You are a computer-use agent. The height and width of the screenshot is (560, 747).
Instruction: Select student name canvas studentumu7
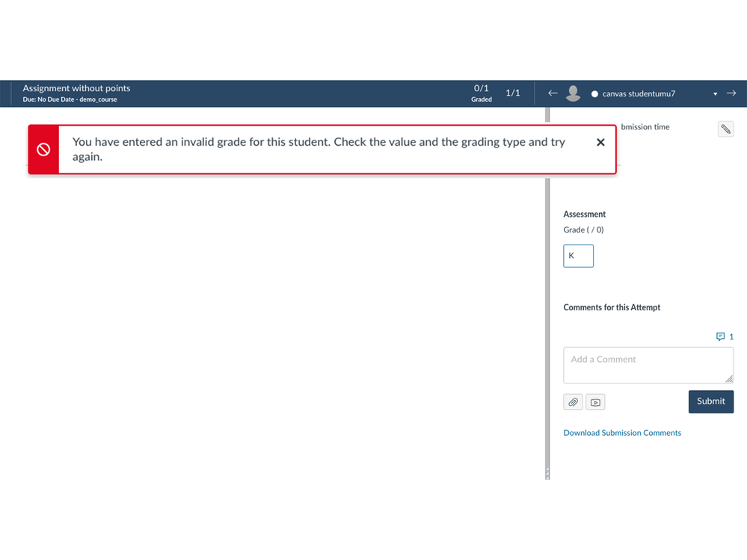point(639,94)
